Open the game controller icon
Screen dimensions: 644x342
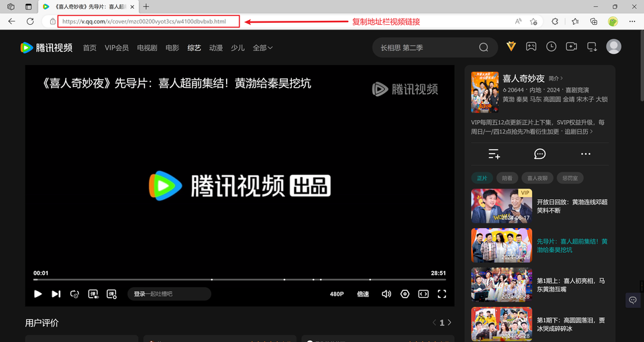pyautogui.click(x=531, y=46)
